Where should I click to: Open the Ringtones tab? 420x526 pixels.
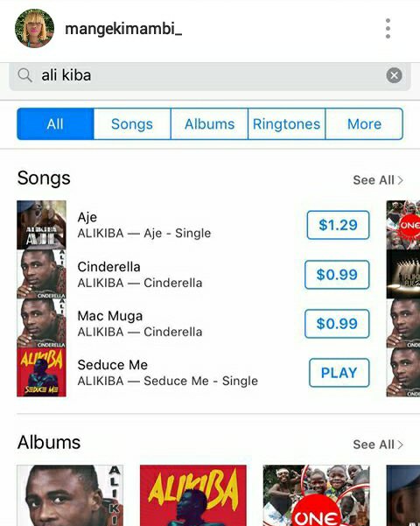[x=286, y=123]
